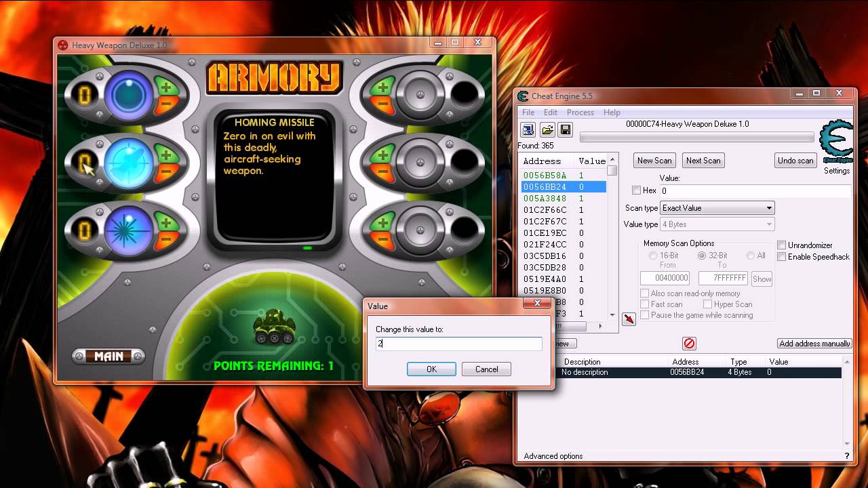Click the To address field 7FFFFFFF
The image size is (868, 488).
(x=723, y=279)
